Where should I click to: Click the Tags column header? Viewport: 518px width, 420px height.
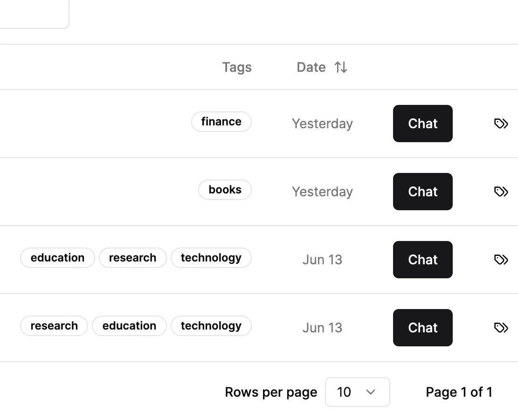[237, 67]
